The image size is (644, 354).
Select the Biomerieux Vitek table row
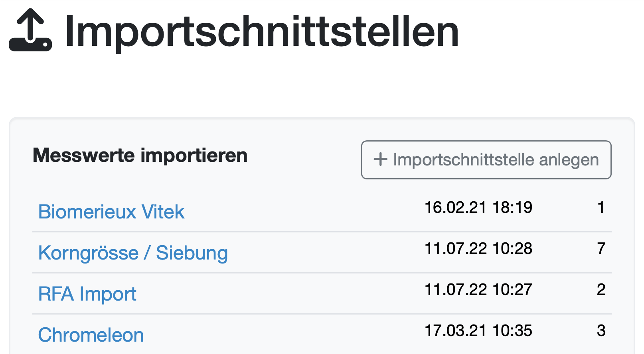point(319,211)
